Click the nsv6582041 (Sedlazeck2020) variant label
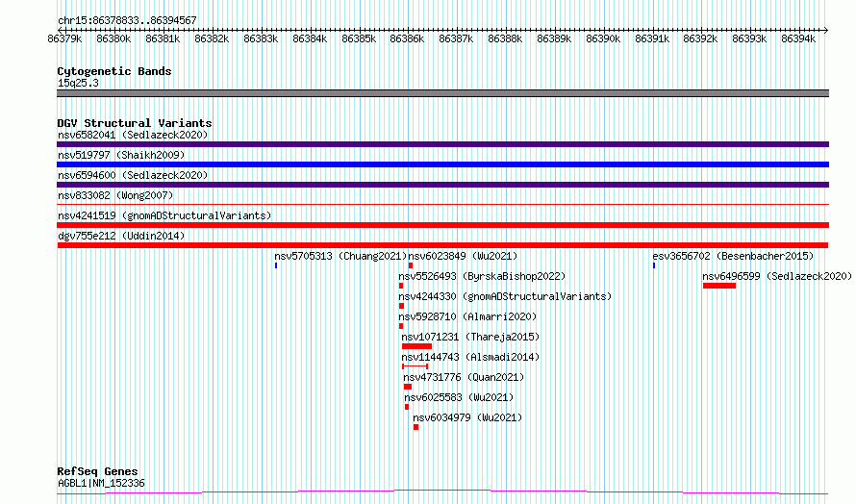The width and height of the screenshot is (856, 504). tap(133, 135)
